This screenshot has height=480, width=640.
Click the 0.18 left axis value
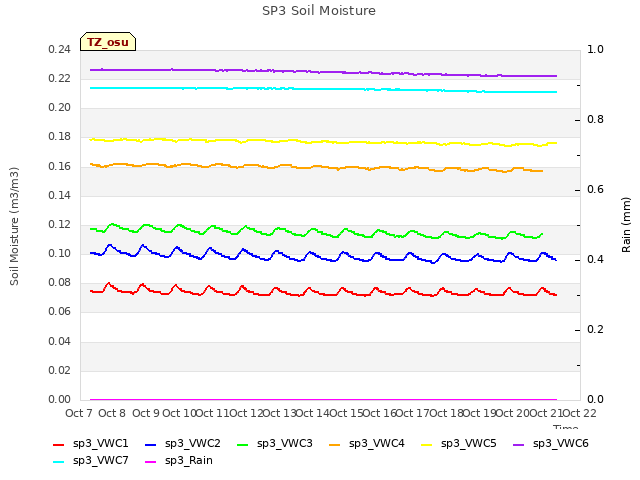coord(60,137)
